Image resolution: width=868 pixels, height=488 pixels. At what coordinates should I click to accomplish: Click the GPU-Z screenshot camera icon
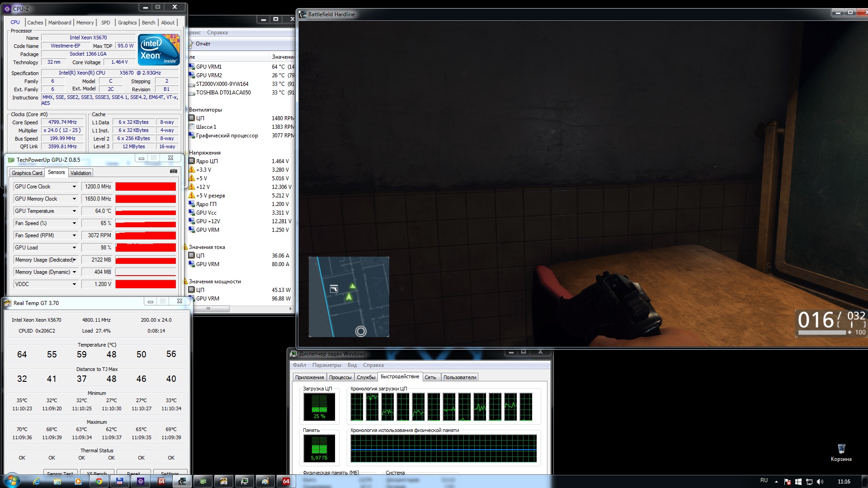point(173,171)
